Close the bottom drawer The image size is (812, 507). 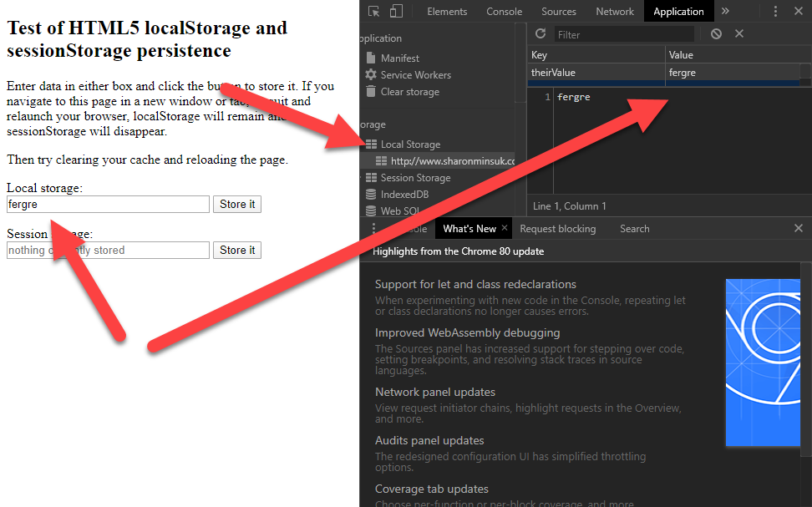pyautogui.click(x=799, y=228)
